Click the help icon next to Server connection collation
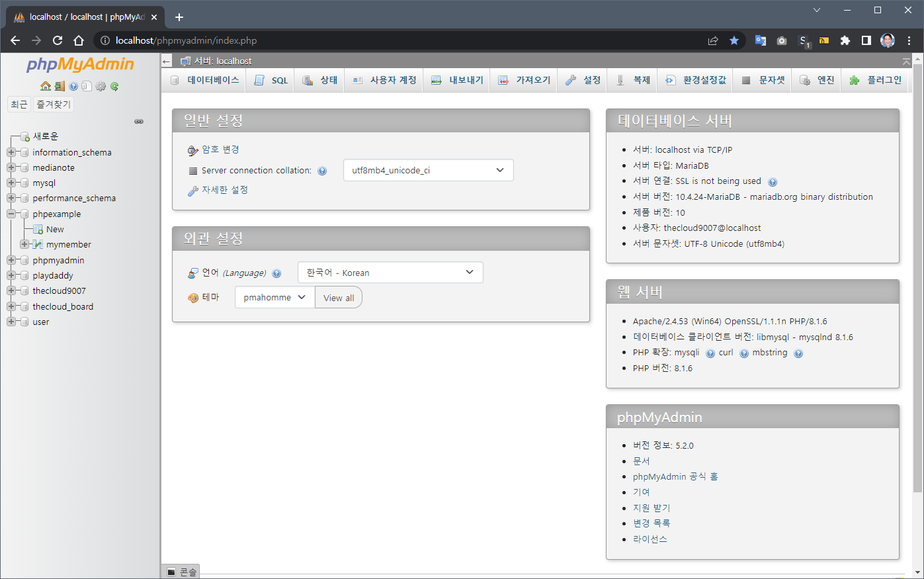This screenshot has height=579, width=924. point(322,171)
